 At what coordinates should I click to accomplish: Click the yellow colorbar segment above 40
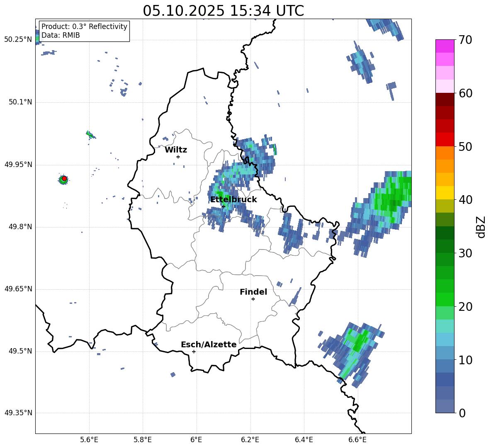point(445,193)
